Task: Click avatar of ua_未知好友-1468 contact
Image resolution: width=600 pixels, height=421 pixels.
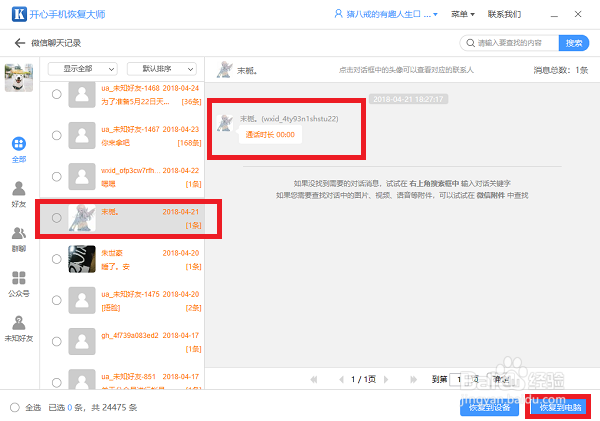Action: click(82, 94)
